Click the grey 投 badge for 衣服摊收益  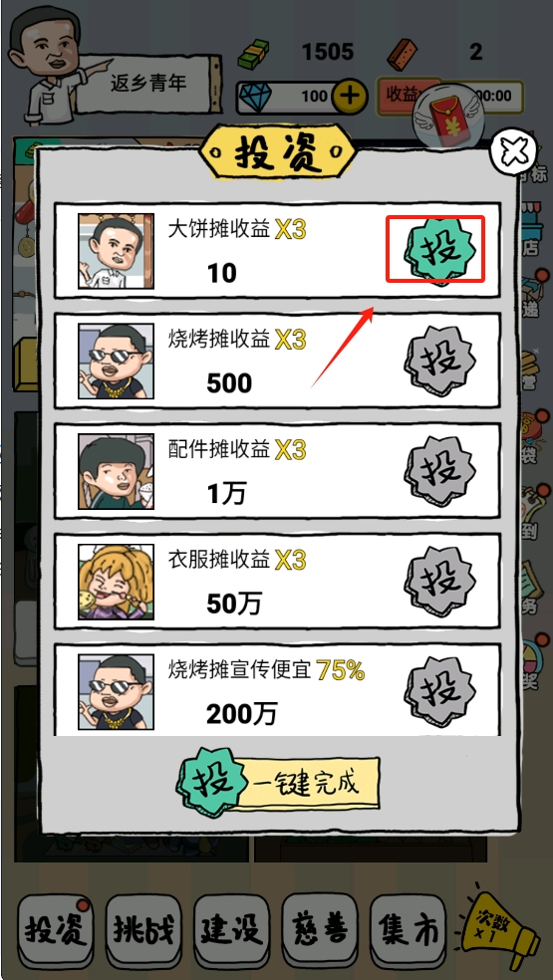(x=440, y=581)
